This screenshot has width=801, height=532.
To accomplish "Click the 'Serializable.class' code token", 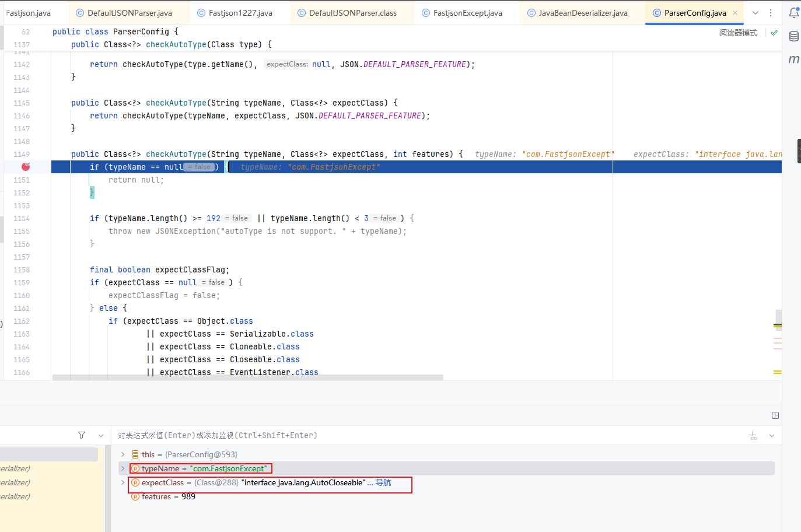I will click(272, 334).
